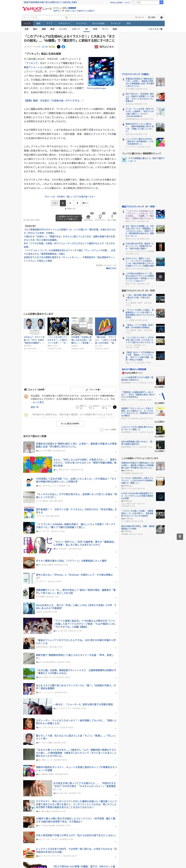Screen dimensions: 186x868
Task: Click the scroll-to-top arrow button
Action: [x=180, y=536]
